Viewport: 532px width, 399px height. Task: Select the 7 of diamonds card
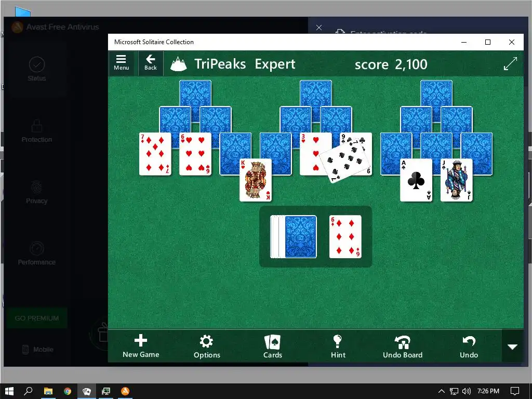click(x=155, y=154)
